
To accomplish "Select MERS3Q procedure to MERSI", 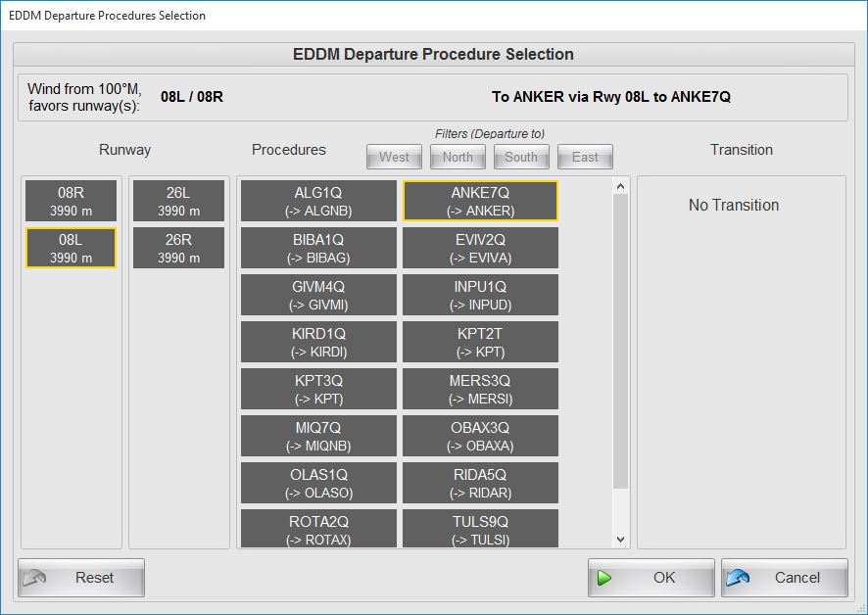I will click(x=480, y=389).
